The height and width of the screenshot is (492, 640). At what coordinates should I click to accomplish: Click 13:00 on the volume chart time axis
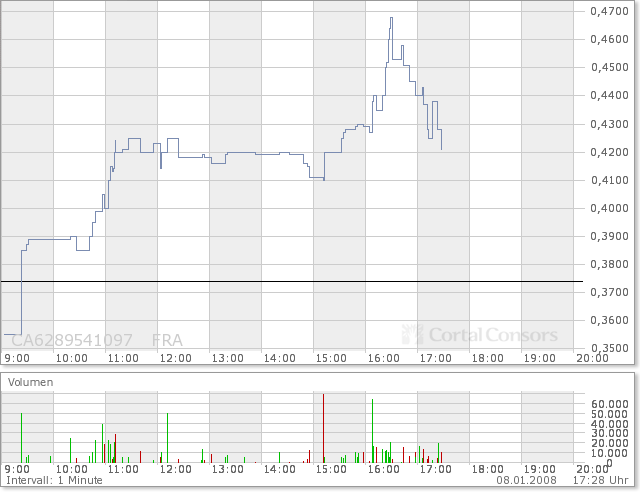228,470
